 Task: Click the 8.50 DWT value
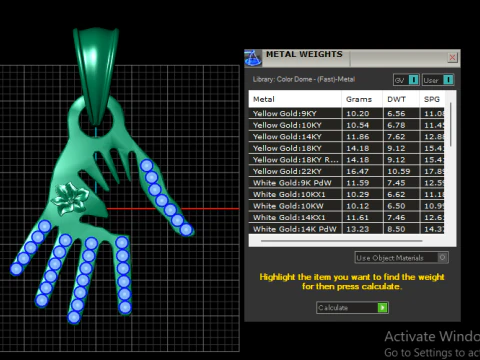(x=396, y=229)
